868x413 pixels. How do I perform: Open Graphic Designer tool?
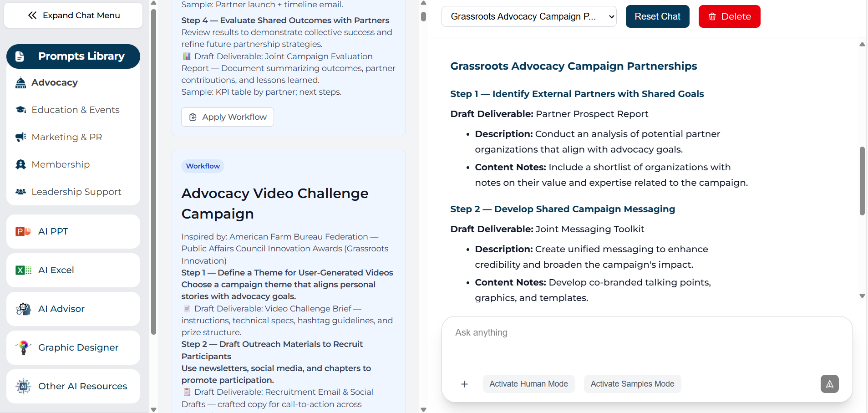pyautogui.click(x=73, y=347)
